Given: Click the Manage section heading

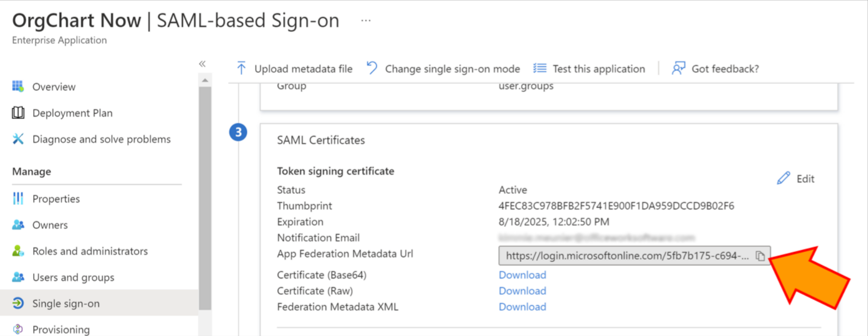Looking at the screenshot, I should [32, 172].
